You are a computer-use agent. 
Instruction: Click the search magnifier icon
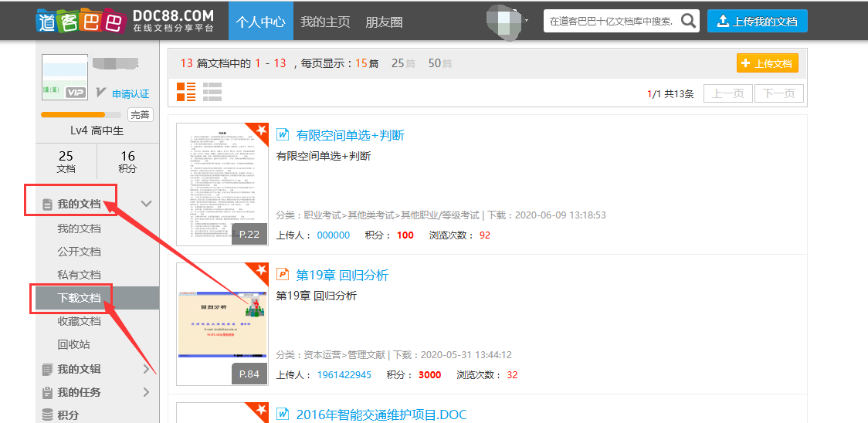(688, 21)
